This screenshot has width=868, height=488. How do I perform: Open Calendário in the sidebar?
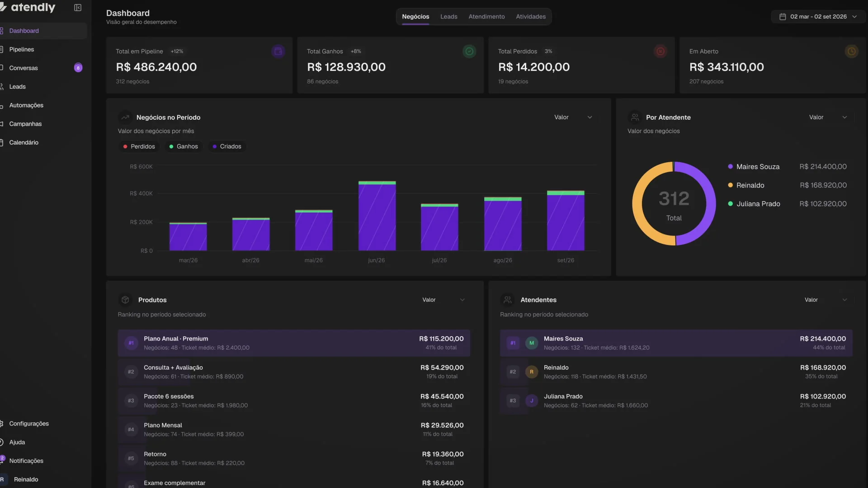coord(43,142)
